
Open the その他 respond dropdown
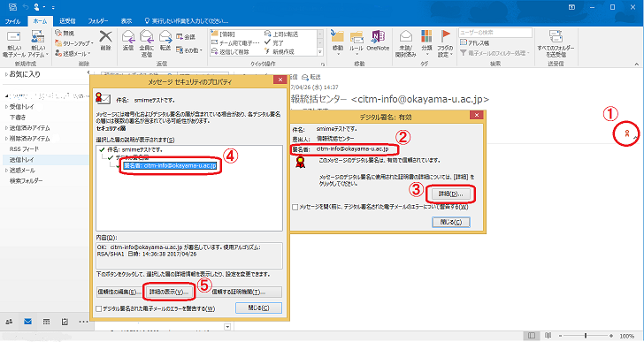coord(189,50)
